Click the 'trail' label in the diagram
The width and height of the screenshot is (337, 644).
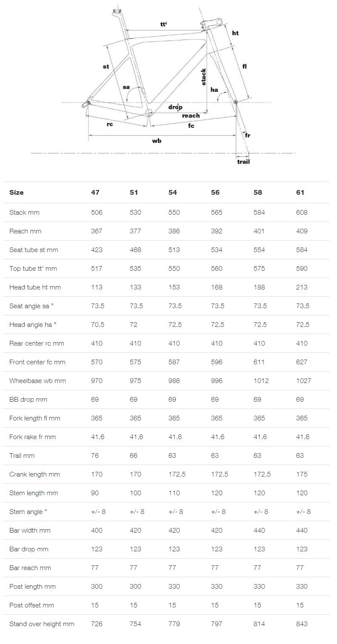click(x=243, y=162)
